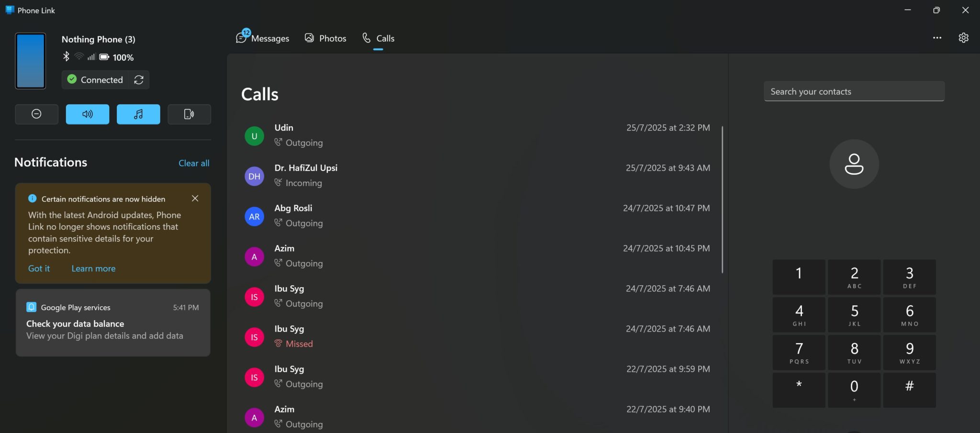Focus Search your contacts field
Image resolution: width=980 pixels, height=433 pixels.
[x=854, y=91]
